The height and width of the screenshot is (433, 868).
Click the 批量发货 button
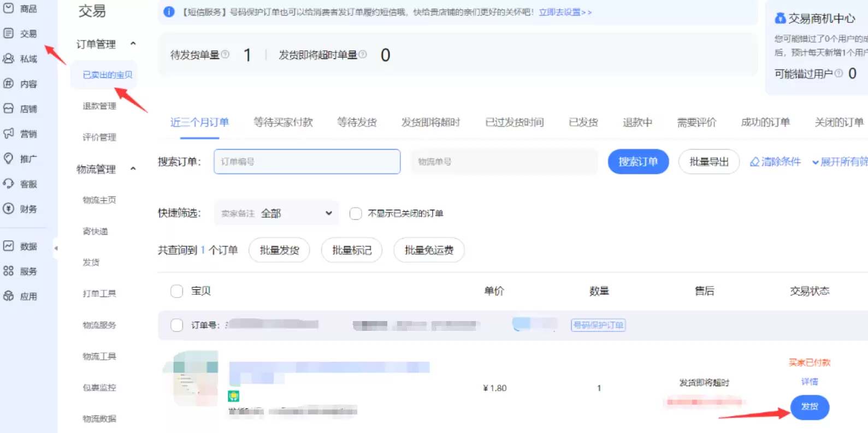point(279,250)
